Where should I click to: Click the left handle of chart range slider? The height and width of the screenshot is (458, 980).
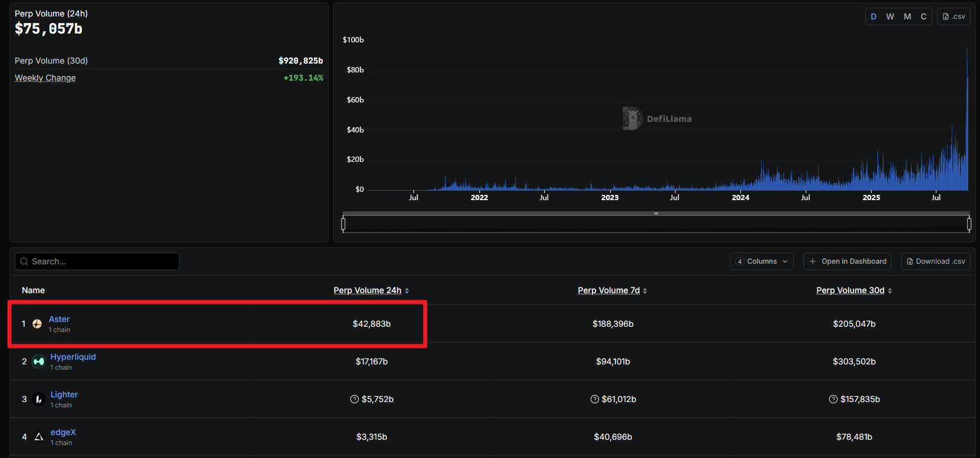click(343, 224)
